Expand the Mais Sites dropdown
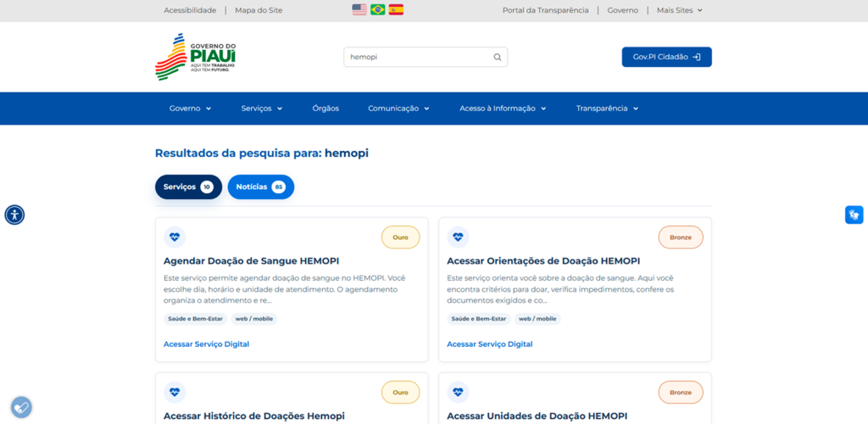The image size is (868, 424). (679, 10)
